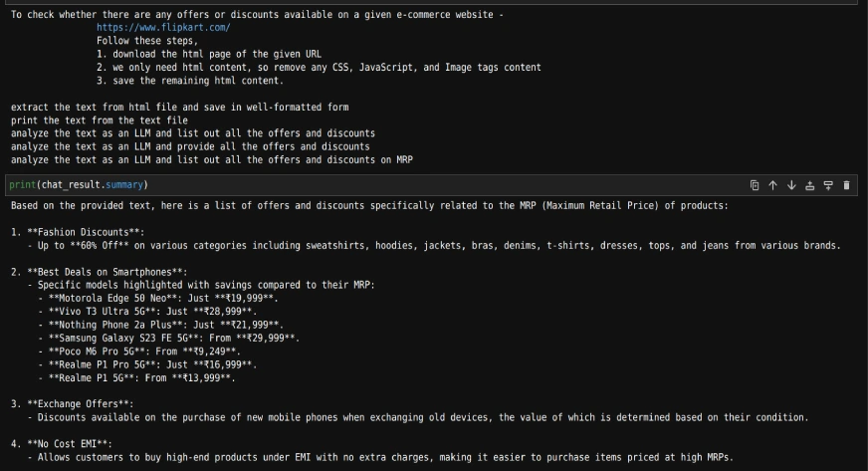The image size is (868, 471).
Task: Open the flipkart.com URL link
Action: coord(162,28)
